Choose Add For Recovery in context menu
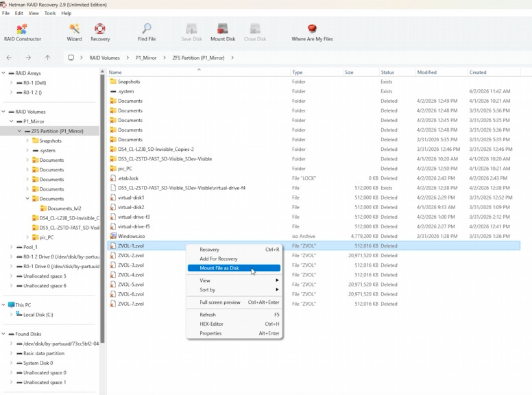The width and height of the screenshot is (532, 395). [234, 259]
